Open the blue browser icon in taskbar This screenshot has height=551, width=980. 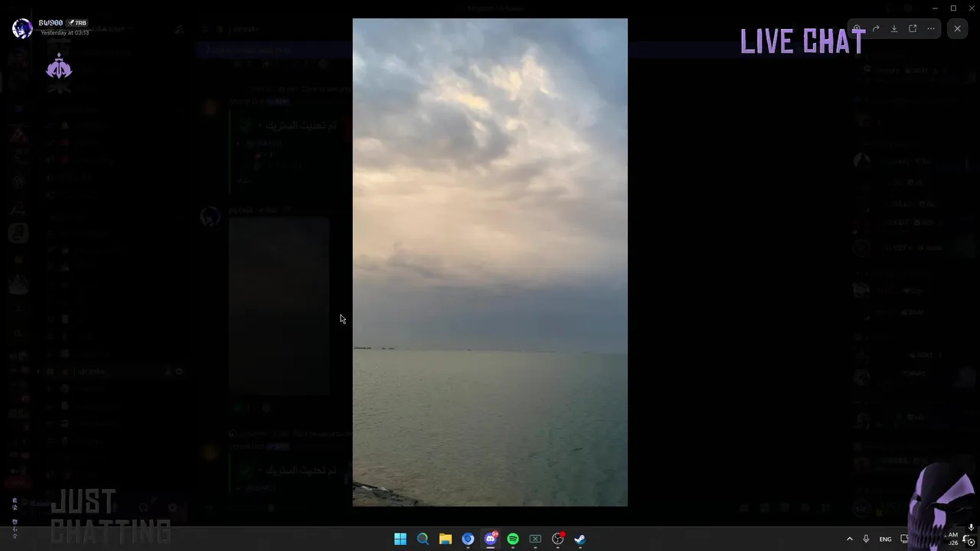coord(468,539)
